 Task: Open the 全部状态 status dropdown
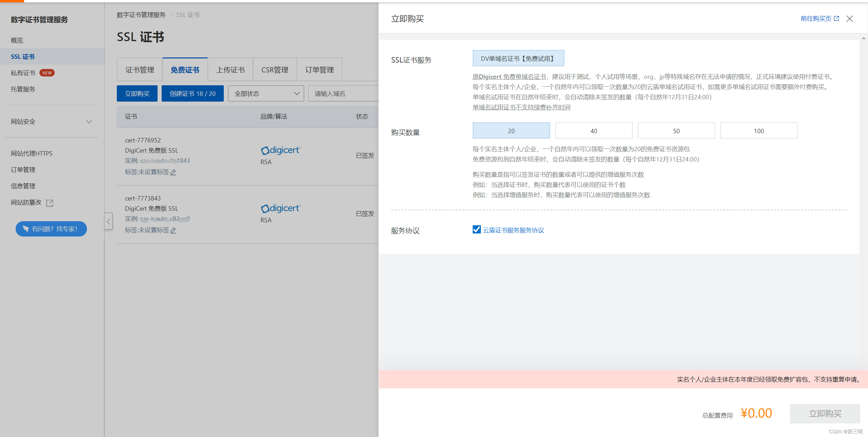pyautogui.click(x=266, y=94)
